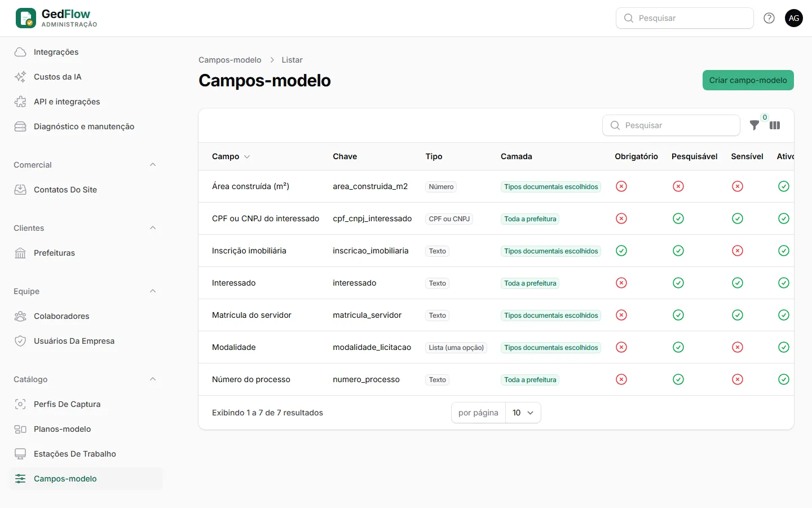Click the Usuários Da Empresa shield icon

pos(20,341)
